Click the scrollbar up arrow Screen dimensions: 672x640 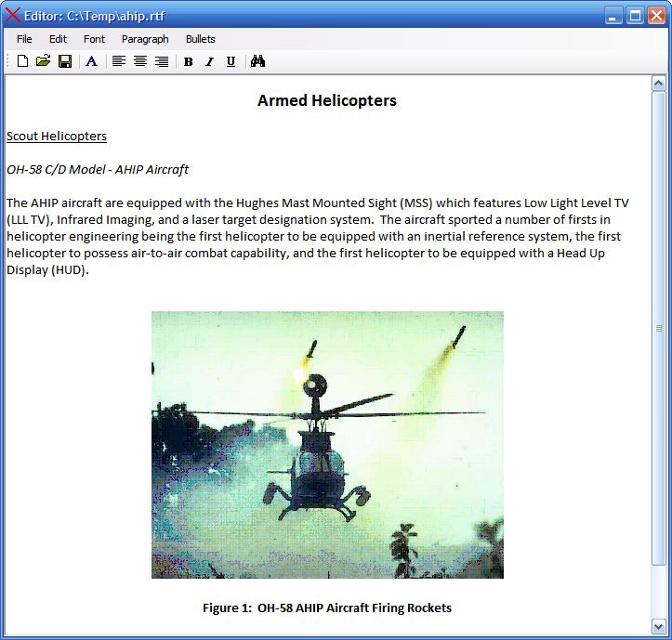[659, 84]
